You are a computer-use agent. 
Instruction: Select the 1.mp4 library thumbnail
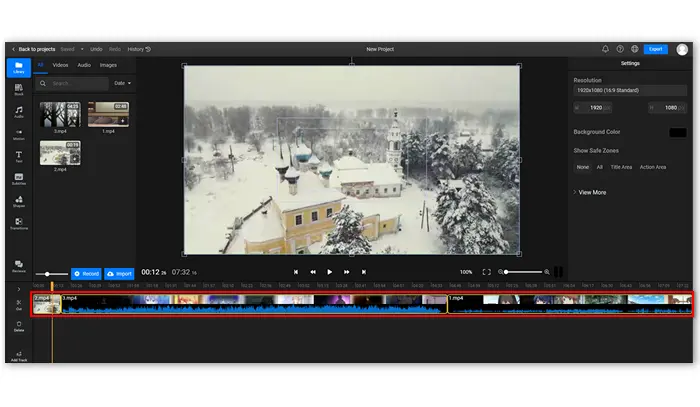click(108, 114)
